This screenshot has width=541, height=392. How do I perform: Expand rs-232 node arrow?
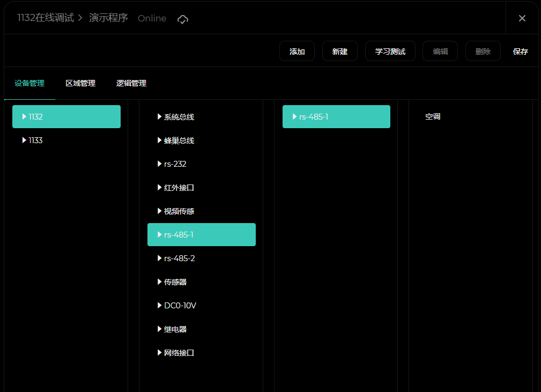pyautogui.click(x=159, y=164)
